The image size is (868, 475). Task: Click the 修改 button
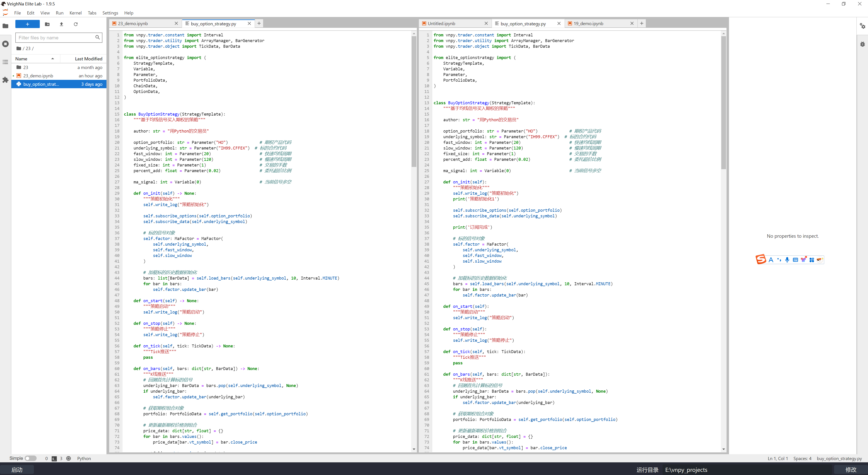(850, 470)
